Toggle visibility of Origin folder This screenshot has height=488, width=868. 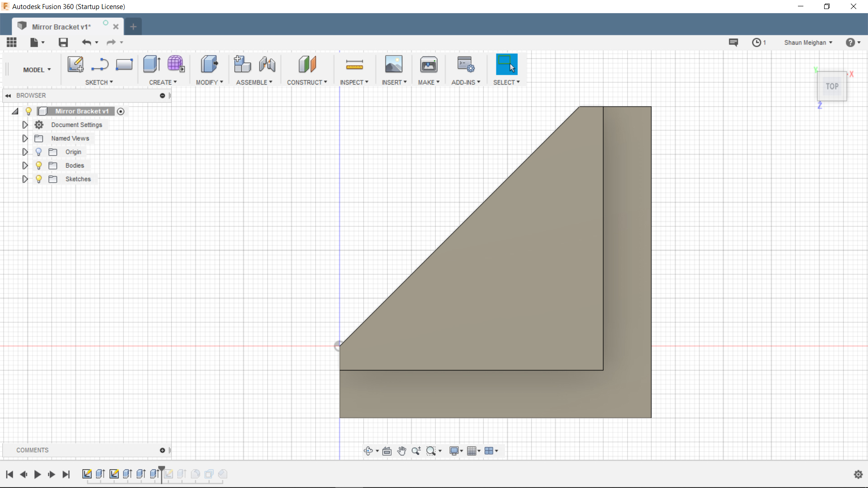pos(39,151)
